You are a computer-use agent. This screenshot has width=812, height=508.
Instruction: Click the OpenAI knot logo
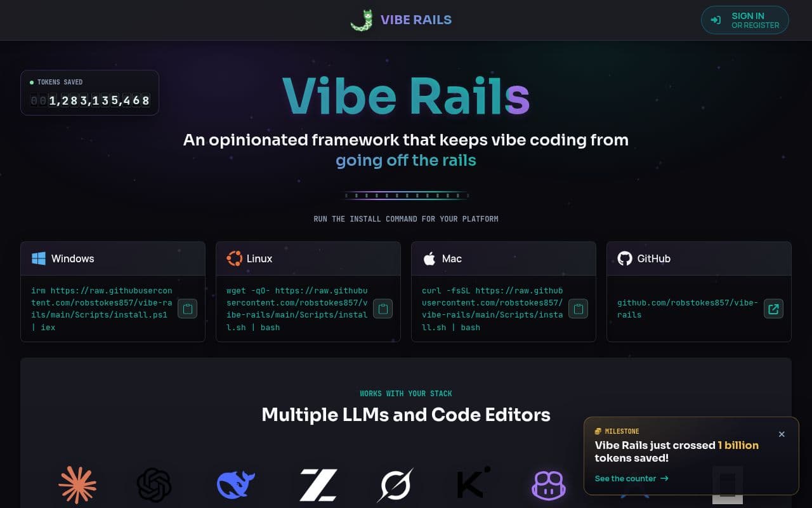tap(154, 485)
